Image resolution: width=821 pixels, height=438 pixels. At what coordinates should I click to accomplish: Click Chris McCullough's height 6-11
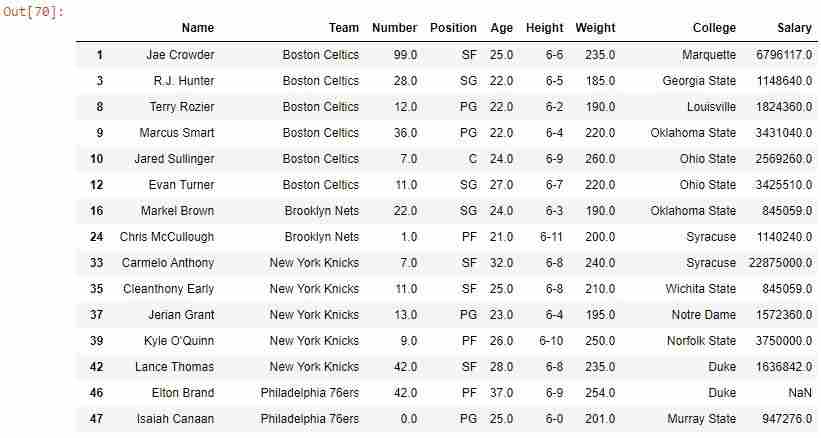coord(551,237)
